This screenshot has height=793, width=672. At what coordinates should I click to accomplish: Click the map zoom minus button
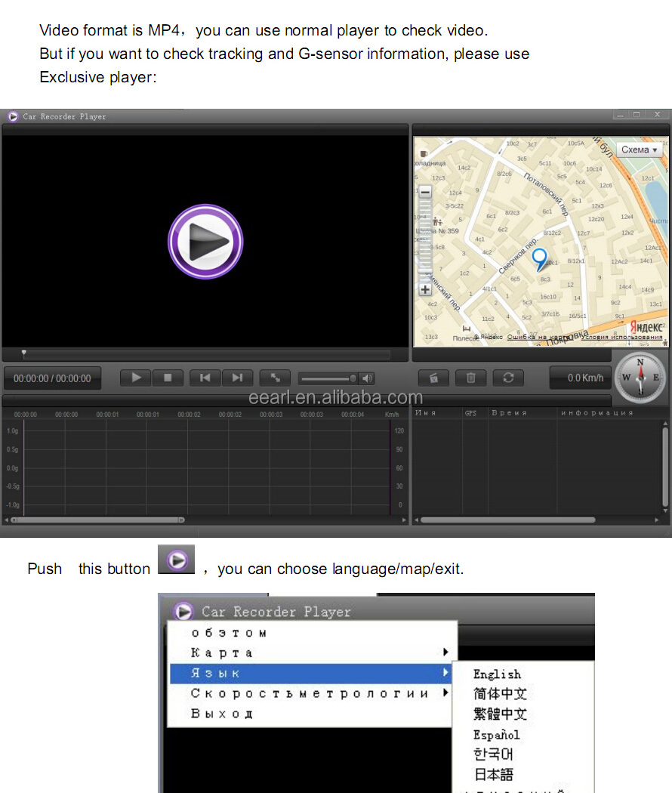425,192
